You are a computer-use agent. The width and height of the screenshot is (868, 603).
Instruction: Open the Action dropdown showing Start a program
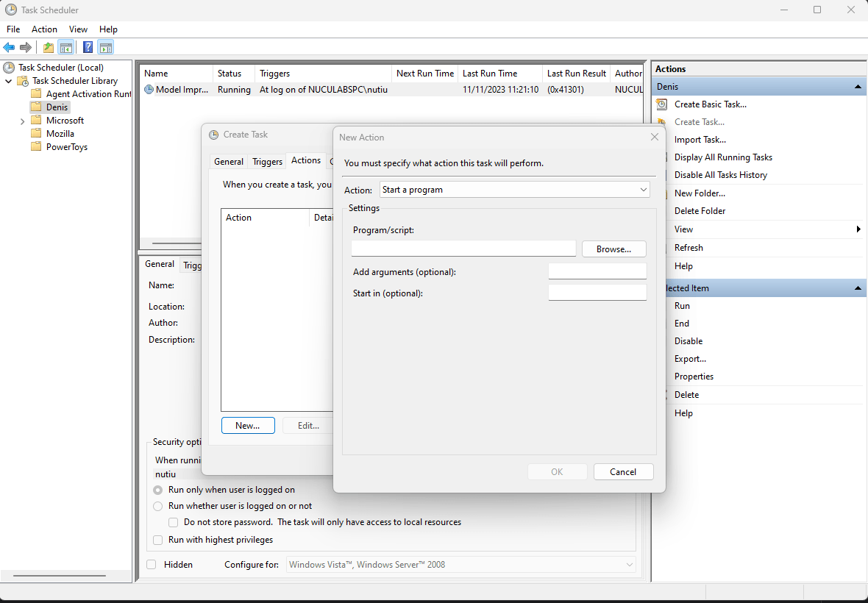point(513,189)
